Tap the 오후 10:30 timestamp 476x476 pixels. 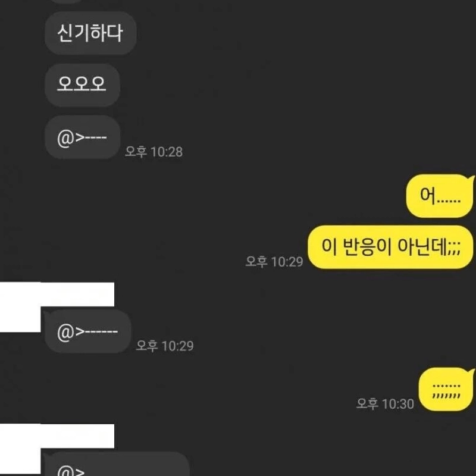[385, 404]
